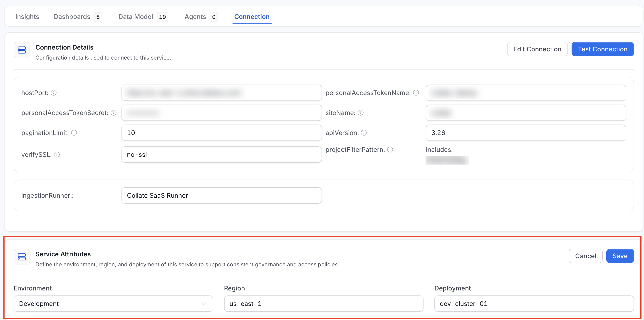This screenshot has width=644, height=320.
Task: Click the Connection Details server icon
Action: click(x=22, y=50)
